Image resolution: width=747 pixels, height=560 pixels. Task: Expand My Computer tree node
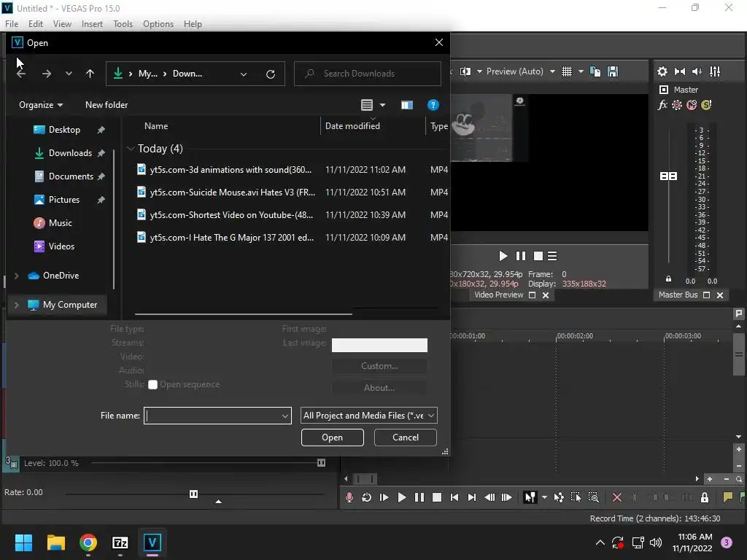[x=17, y=305]
